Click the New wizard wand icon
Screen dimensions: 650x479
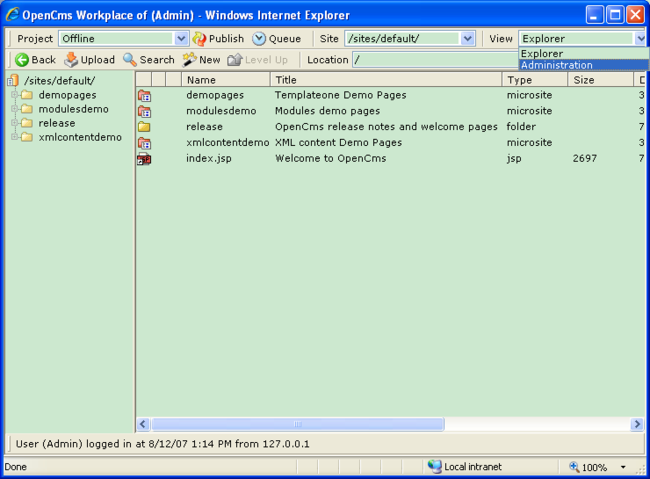[x=189, y=60]
